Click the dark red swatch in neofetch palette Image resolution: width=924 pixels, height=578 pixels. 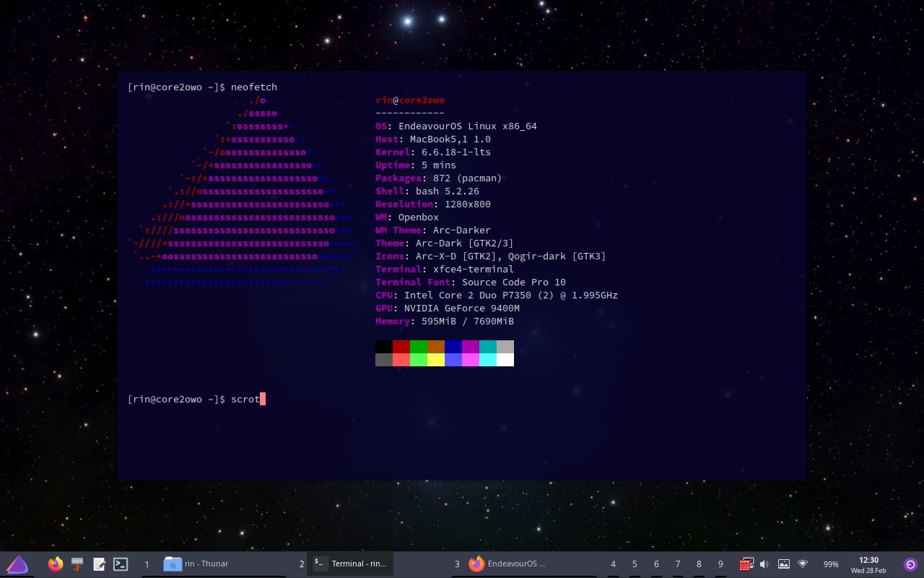click(x=401, y=347)
